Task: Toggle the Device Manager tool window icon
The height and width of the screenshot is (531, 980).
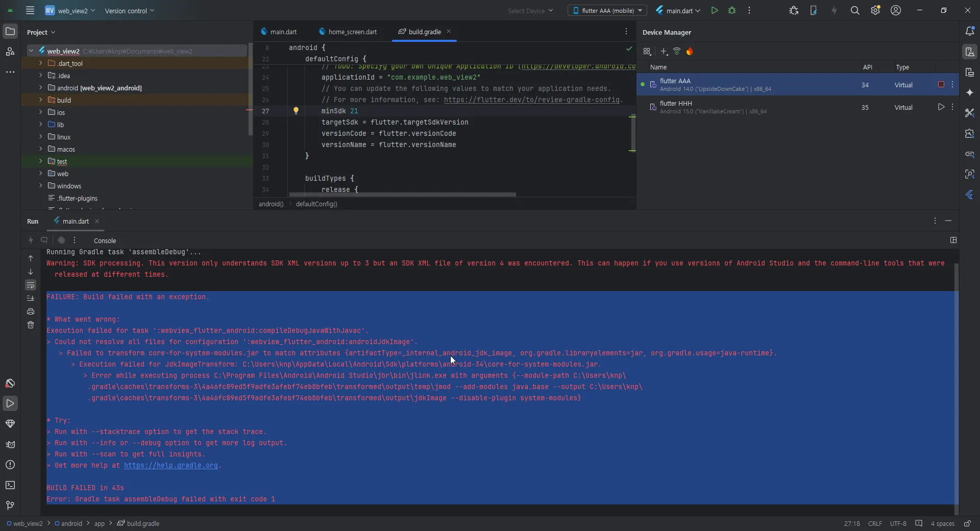Action: (970, 52)
